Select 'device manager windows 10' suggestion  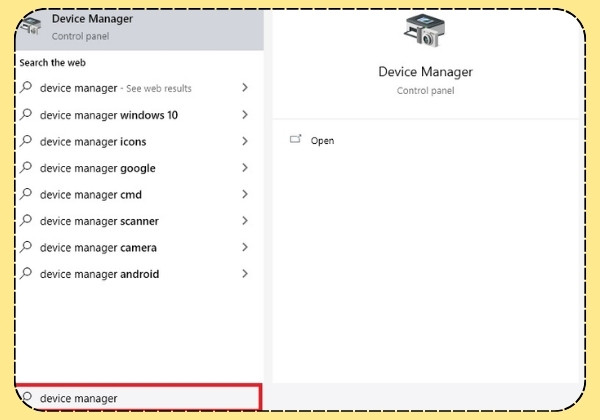click(140, 115)
